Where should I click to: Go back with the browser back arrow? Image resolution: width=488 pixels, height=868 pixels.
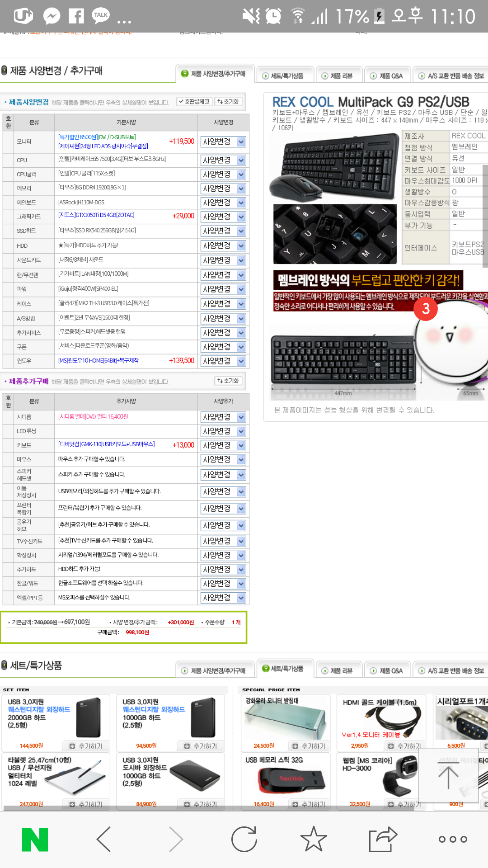(x=104, y=839)
